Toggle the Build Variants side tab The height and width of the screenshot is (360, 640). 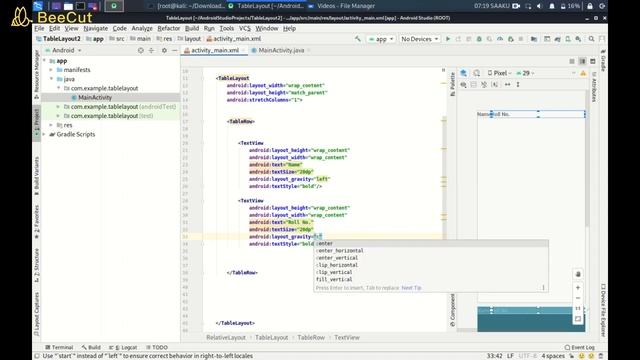[37, 176]
